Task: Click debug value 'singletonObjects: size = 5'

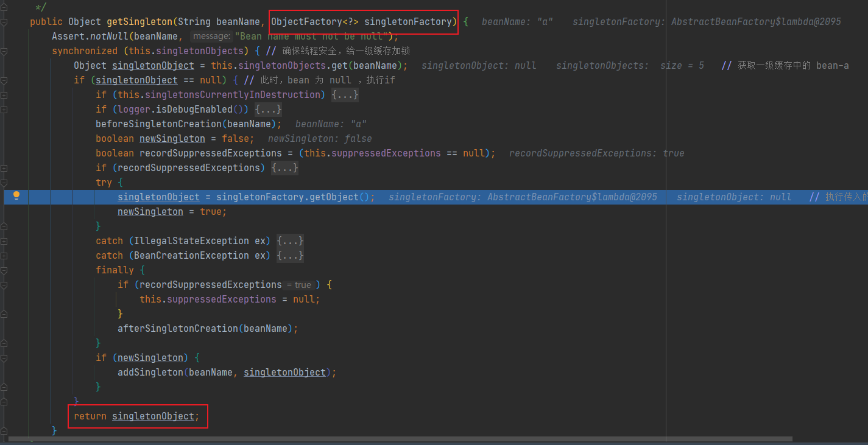Action: (x=630, y=66)
